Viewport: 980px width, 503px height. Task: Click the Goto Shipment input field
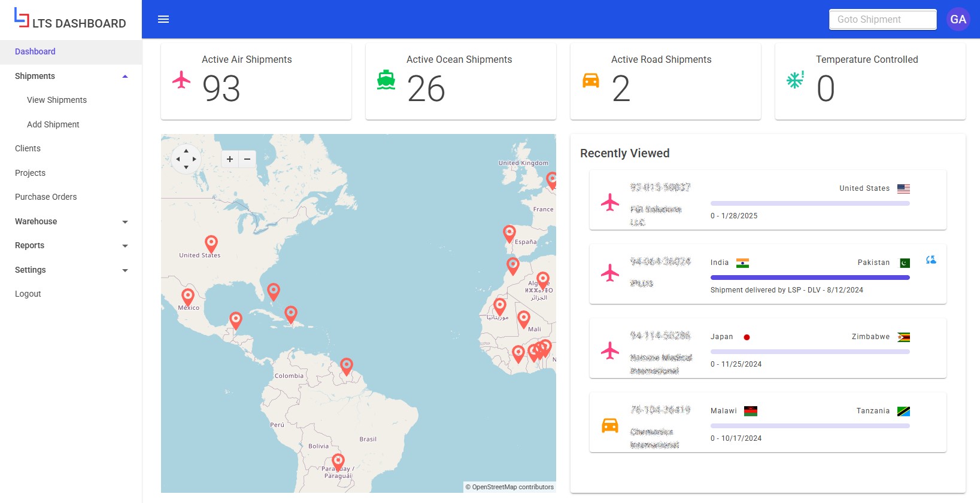click(x=882, y=19)
